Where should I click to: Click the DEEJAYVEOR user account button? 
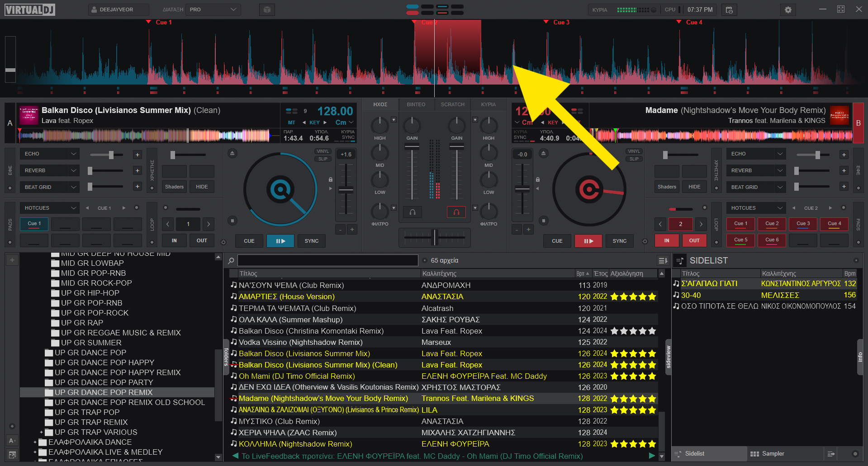tap(119, 9)
